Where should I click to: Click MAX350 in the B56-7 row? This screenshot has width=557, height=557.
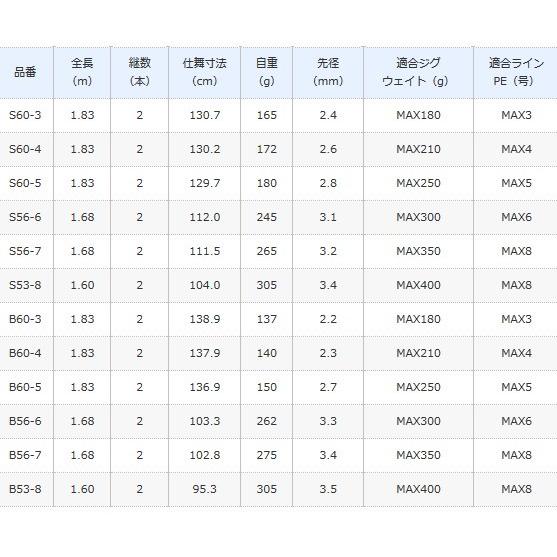point(418,455)
